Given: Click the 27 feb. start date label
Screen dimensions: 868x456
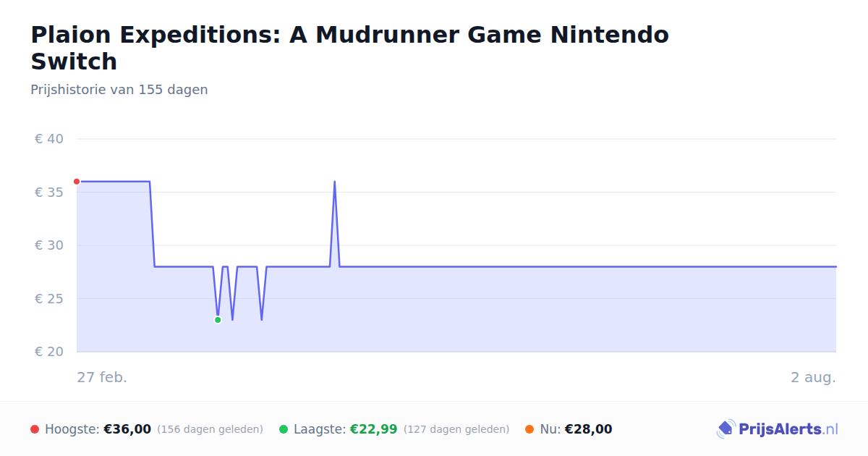Looking at the screenshot, I should 102,377.
